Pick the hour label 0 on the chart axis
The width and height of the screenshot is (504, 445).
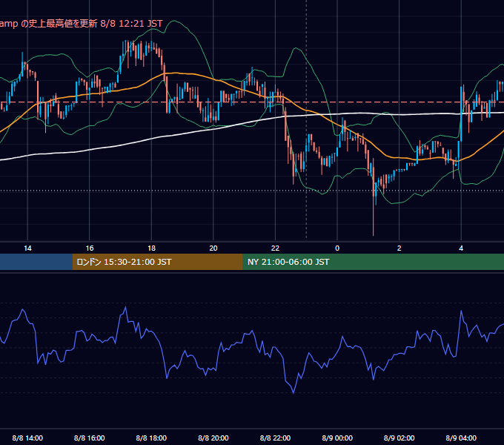(337, 248)
